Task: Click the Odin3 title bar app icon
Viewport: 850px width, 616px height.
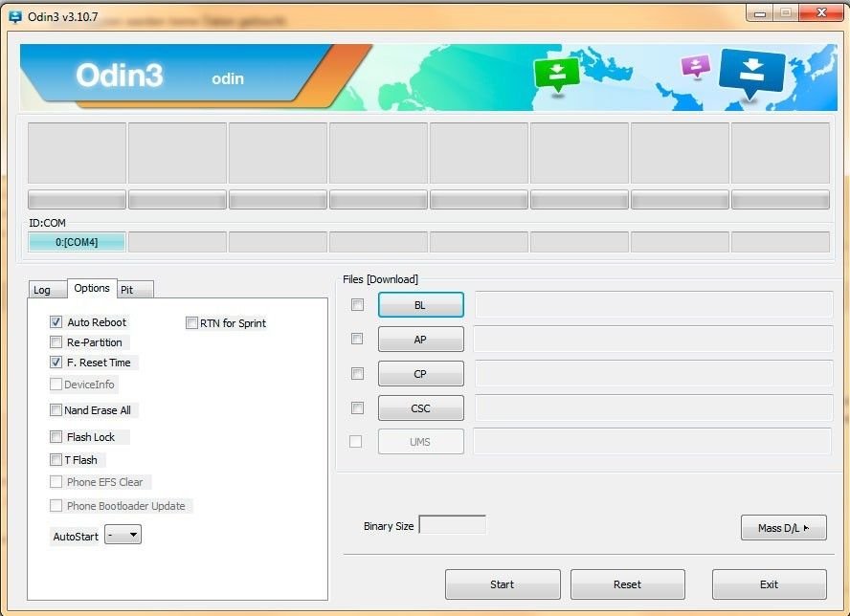Action: pyautogui.click(x=15, y=17)
